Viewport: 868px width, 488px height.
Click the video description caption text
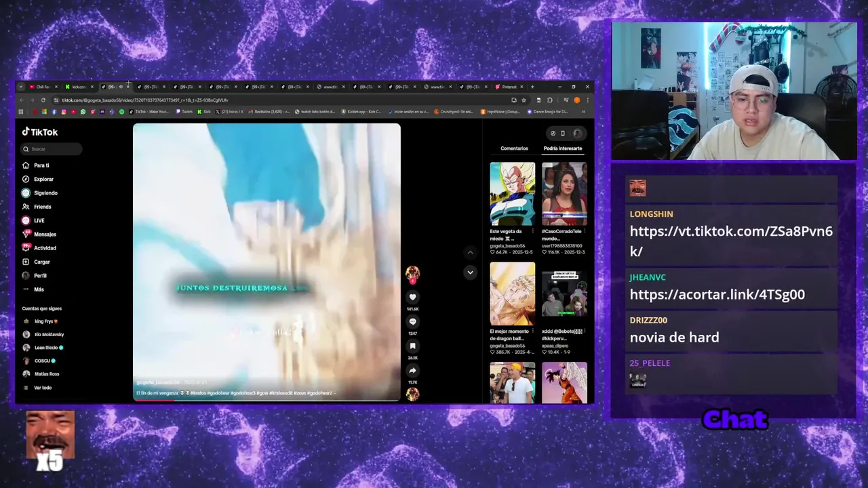click(x=236, y=393)
